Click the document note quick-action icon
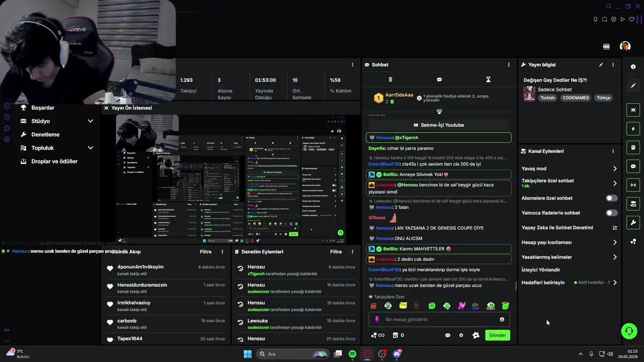This screenshot has width=644, height=362. (x=633, y=147)
